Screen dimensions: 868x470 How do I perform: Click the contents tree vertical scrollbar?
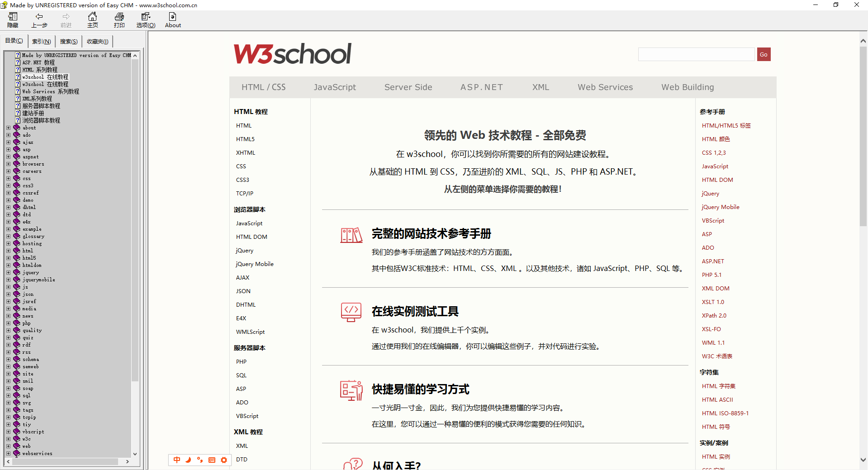135,220
